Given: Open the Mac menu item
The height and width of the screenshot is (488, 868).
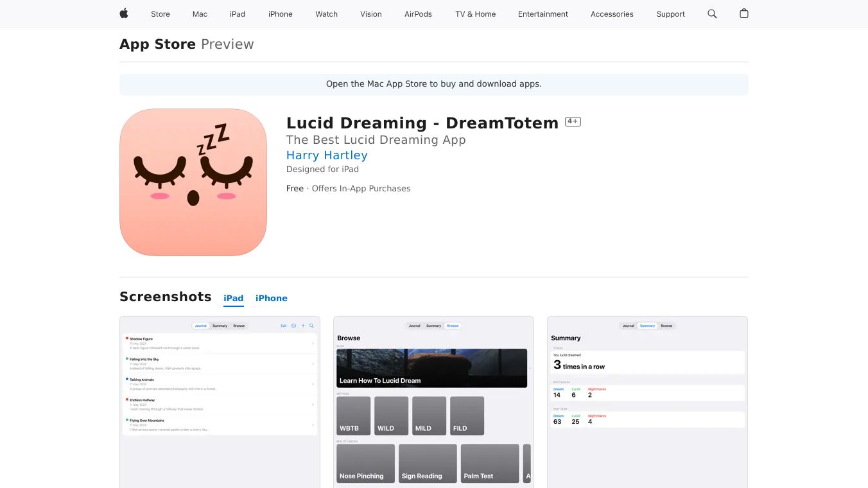Looking at the screenshot, I should pyautogui.click(x=200, y=14).
